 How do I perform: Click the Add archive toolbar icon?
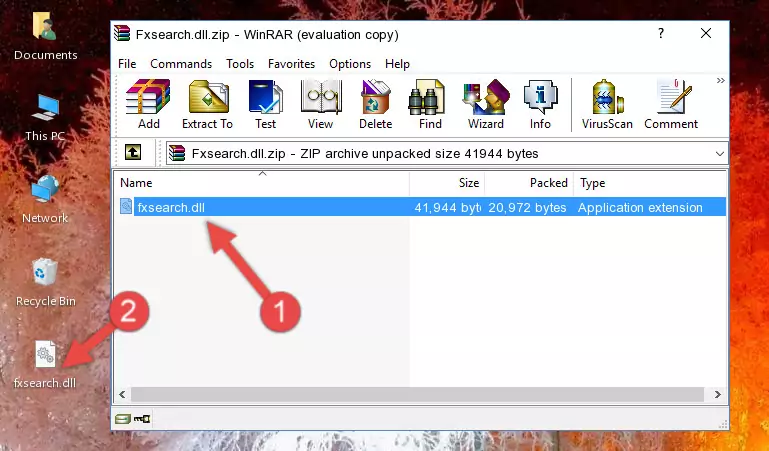pos(148,104)
